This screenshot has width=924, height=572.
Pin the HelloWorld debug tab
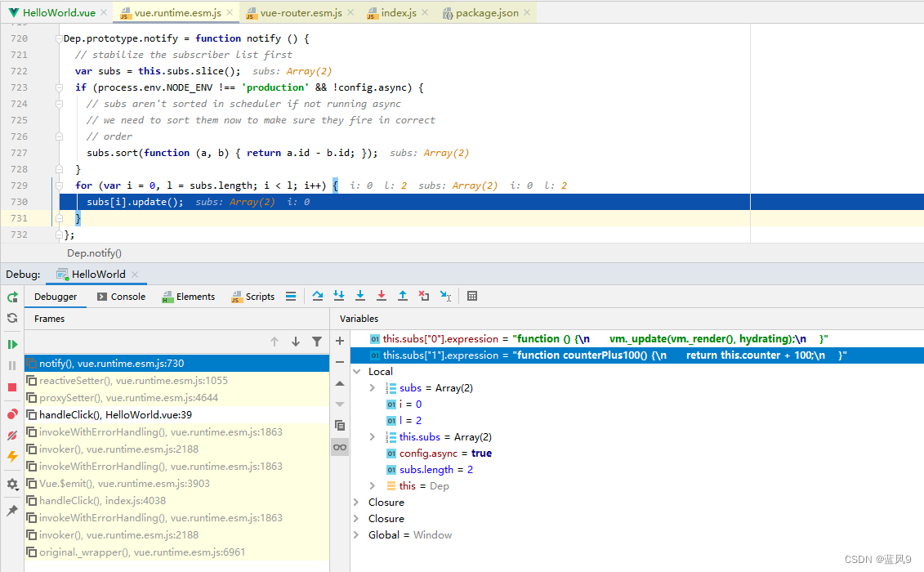point(12,511)
